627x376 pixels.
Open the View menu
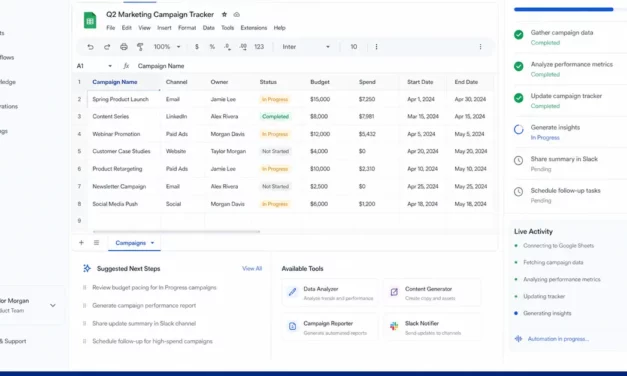click(144, 28)
